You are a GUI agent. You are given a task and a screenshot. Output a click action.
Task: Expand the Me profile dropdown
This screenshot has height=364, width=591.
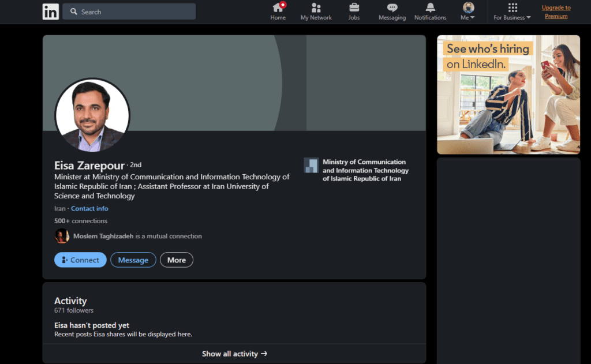coord(468,12)
